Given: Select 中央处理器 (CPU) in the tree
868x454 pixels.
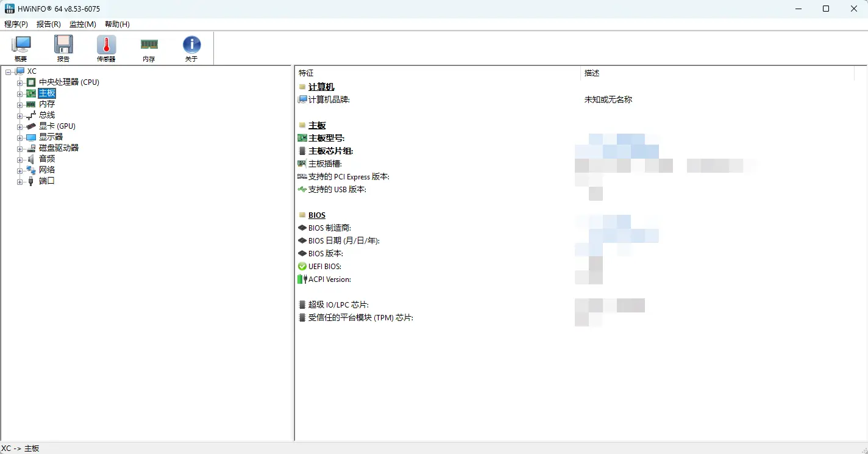Looking at the screenshot, I should [x=69, y=82].
